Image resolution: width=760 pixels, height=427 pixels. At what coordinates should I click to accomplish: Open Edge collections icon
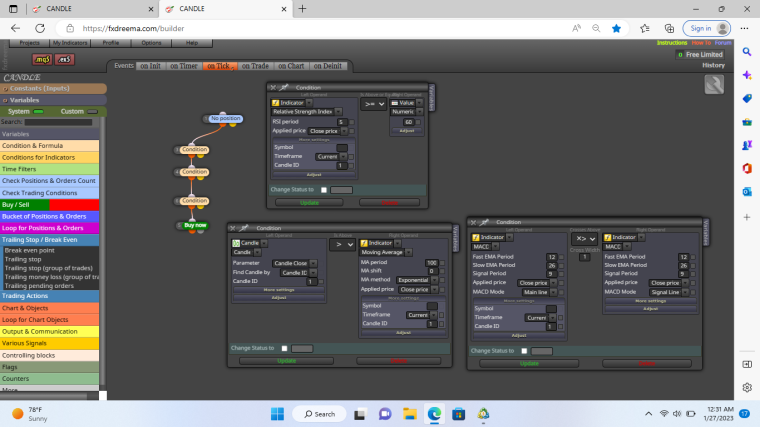pyautogui.click(x=669, y=29)
